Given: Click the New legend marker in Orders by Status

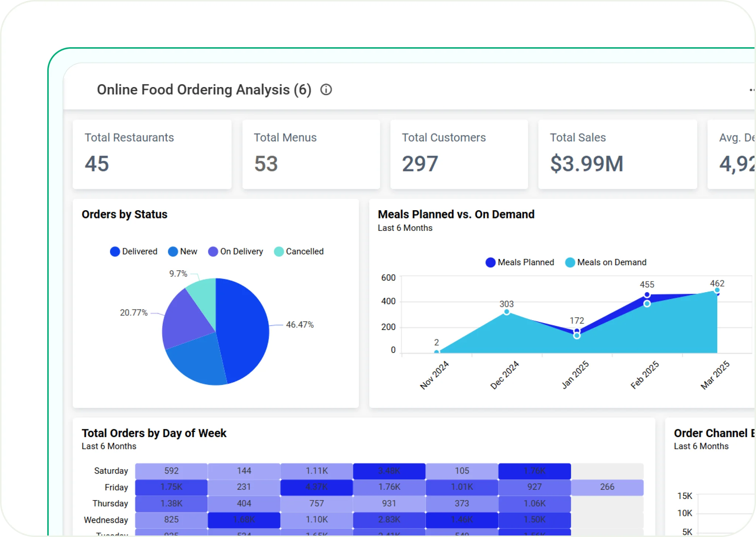Looking at the screenshot, I should 172,251.
